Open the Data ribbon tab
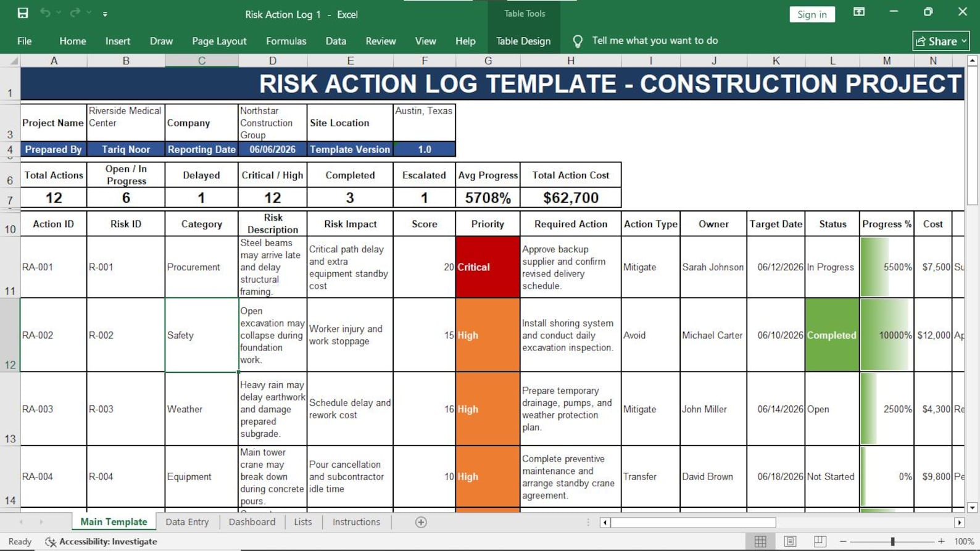The height and width of the screenshot is (551, 980). (x=336, y=41)
